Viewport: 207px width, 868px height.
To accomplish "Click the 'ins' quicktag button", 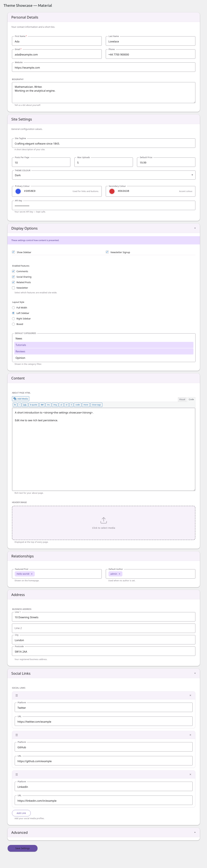I will pyautogui.click(x=48, y=405).
